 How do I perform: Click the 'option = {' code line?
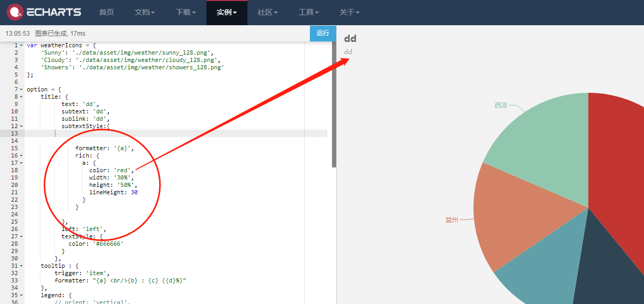pyautogui.click(x=44, y=89)
